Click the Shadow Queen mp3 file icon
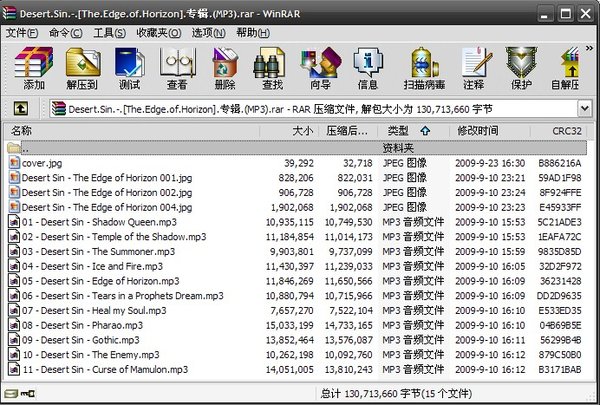The height and width of the screenshot is (405, 600). click(x=14, y=222)
